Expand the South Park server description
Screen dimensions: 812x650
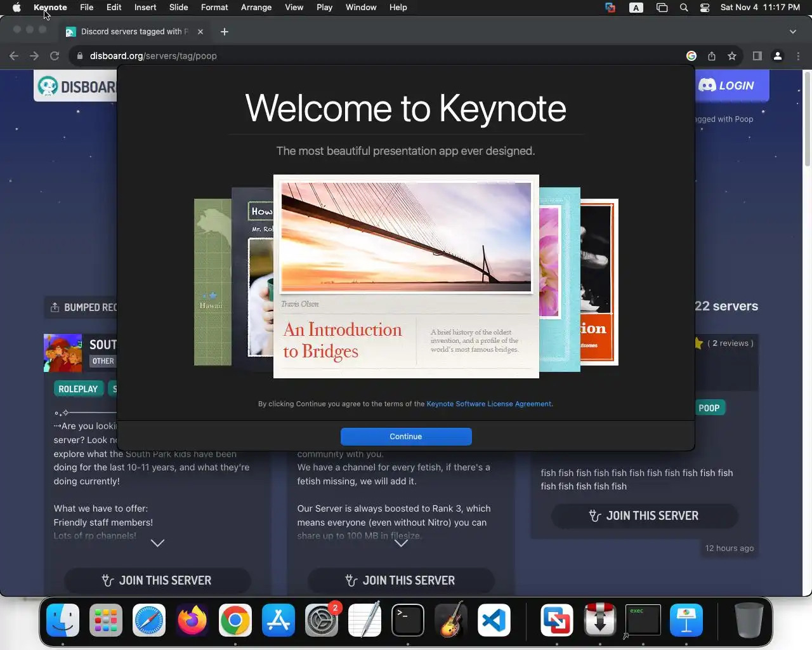pos(157,543)
